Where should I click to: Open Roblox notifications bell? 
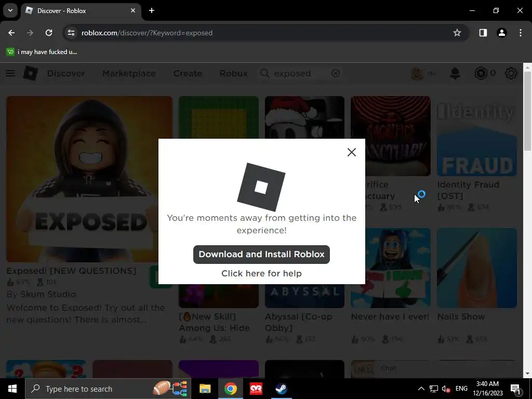coord(455,73)
